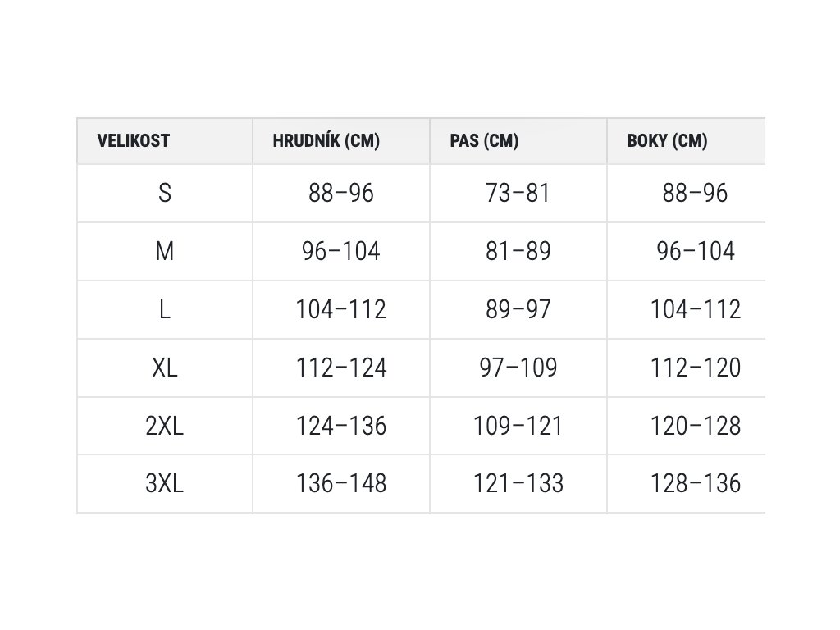The height and width of the screenshot is (630, 840).
Task: Click waist value 121–133 cell
Action: click(518, 483)
